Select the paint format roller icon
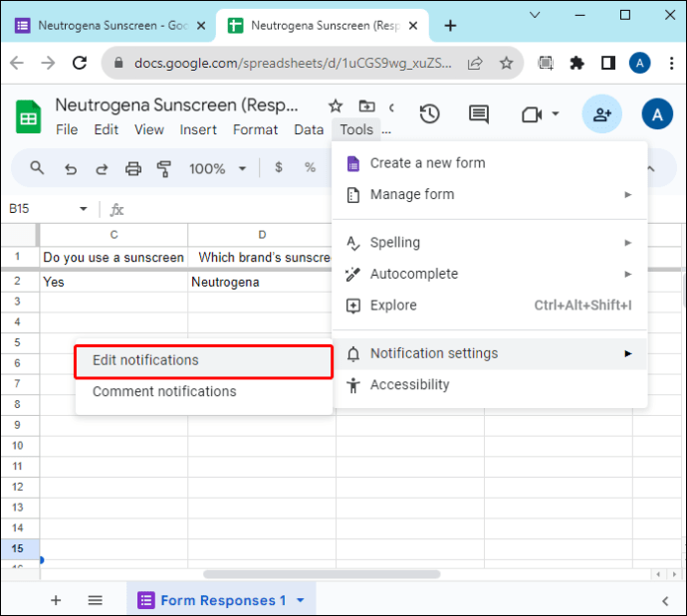This screenshot has height=616, width=687. coord(164,168)
